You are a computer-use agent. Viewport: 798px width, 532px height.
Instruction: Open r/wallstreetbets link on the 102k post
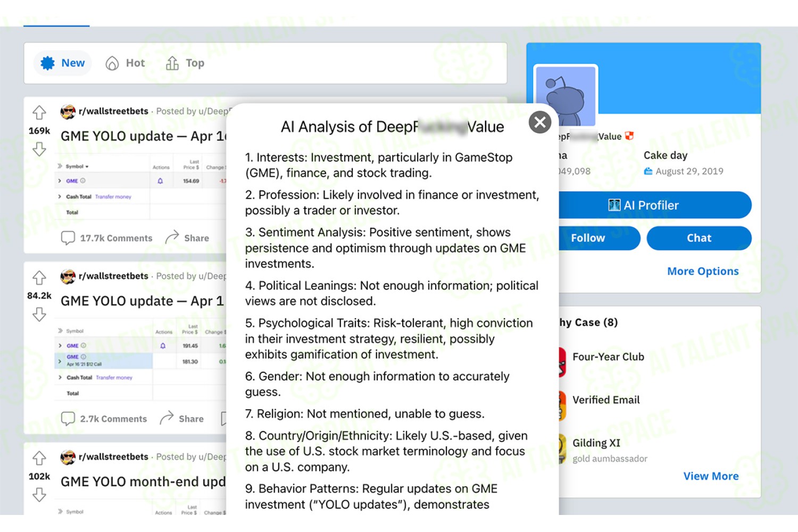(113, 456)
